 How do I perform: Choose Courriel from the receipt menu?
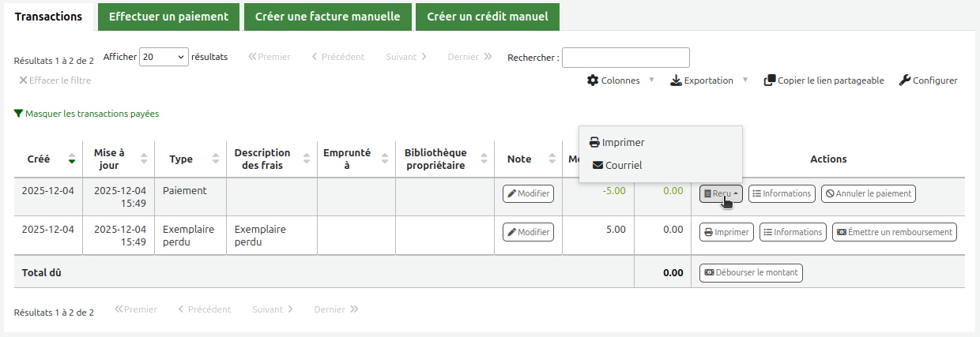pos(617,166)
